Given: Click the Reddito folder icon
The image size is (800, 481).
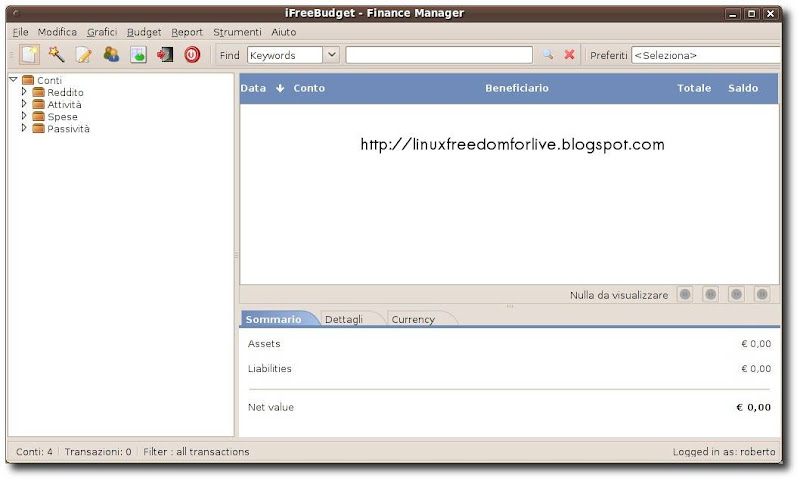Looking at the screenshot, I should pyautogui.click(x=38, y=92).
